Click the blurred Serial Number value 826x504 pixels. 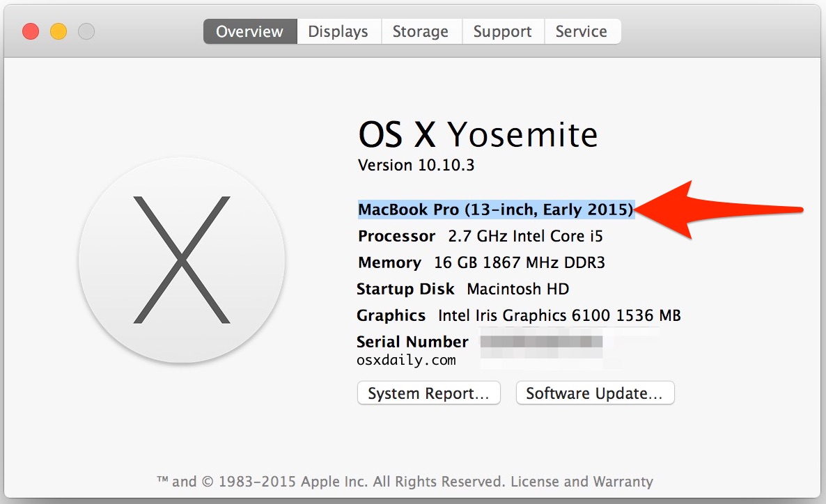(x=541, y=342)
